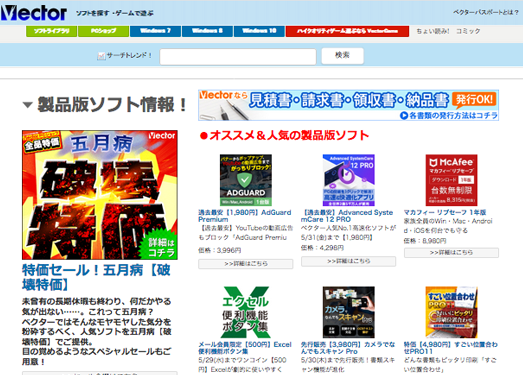
Task: Open the ベクターパスポートとは？ link
Action: click(x=486, y=12)
